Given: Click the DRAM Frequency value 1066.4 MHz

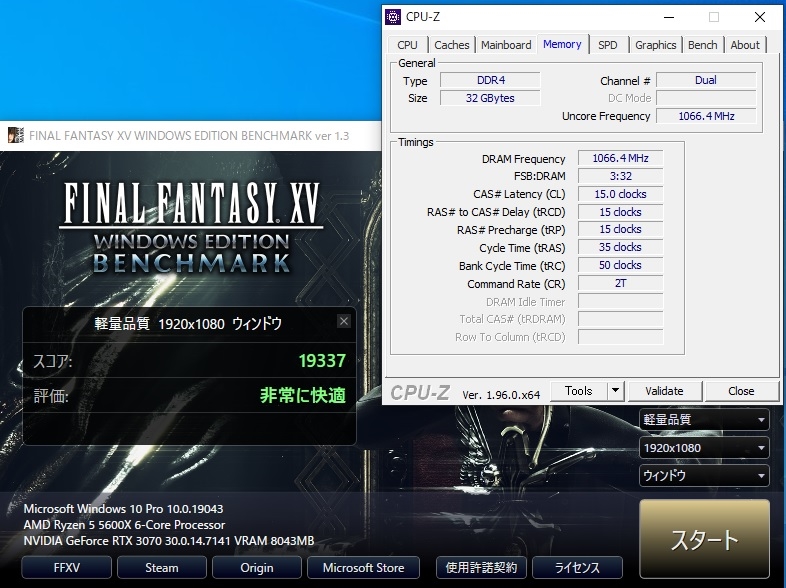Looking at the screenshot, I should pos(621,158).
